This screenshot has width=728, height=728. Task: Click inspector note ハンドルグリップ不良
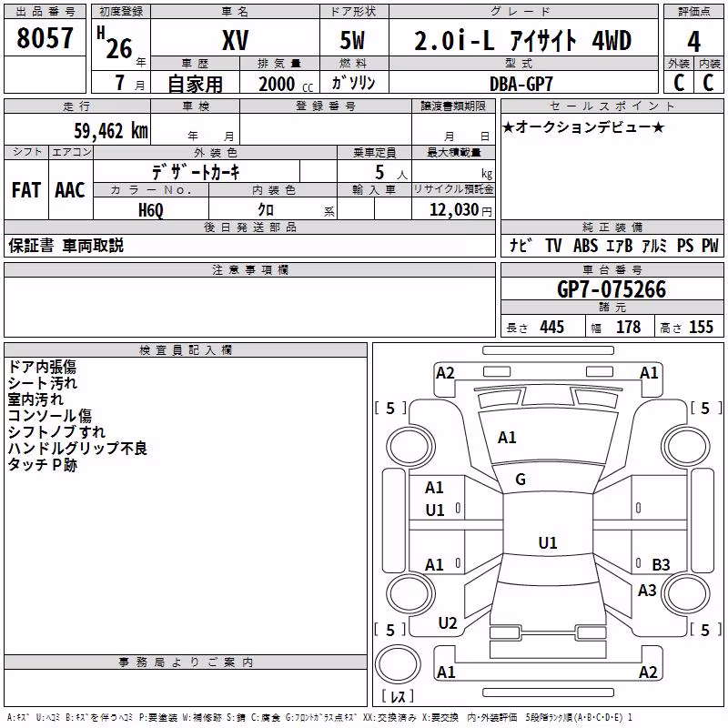pos(77,448)
